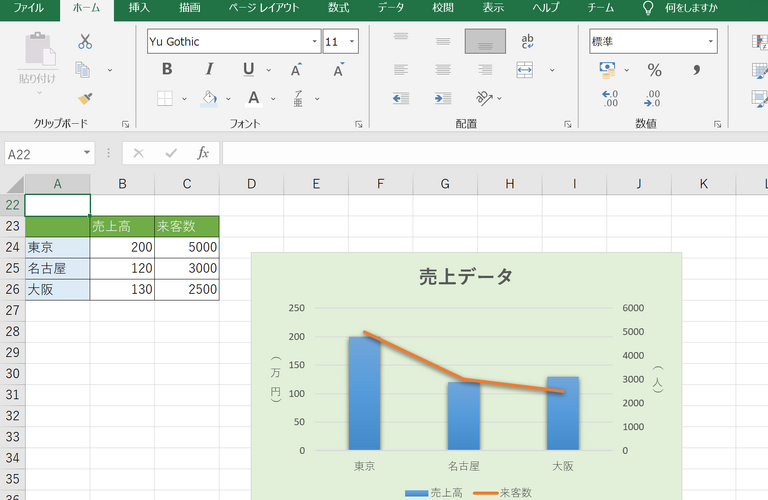This screenshot has height=500, width=768.
Task: Expand the fill color palette arrow
Action: (x=228, y=99)
